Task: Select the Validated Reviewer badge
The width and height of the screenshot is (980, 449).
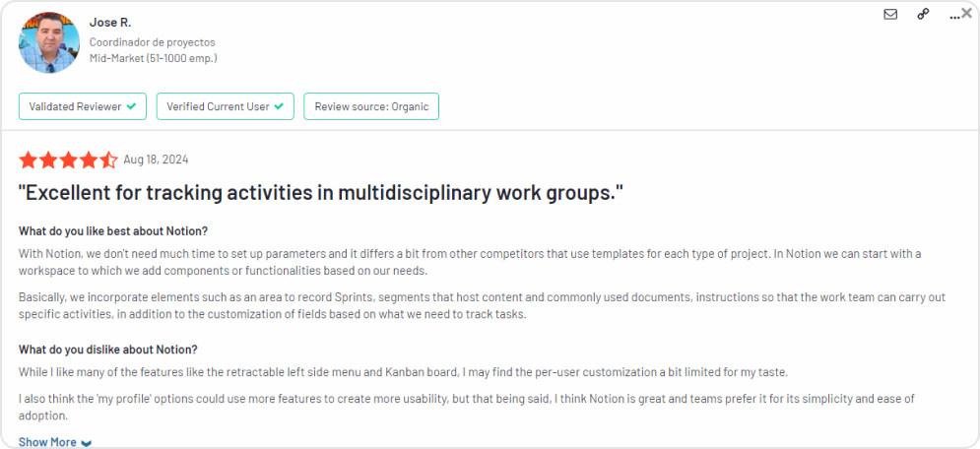Action: (83, 106)
